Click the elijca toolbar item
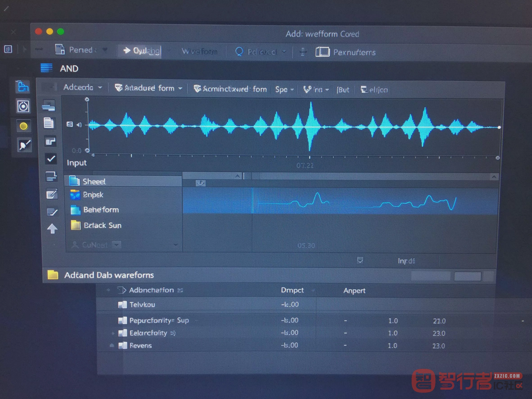The image size is (532, 399). (x=374, y=90)
